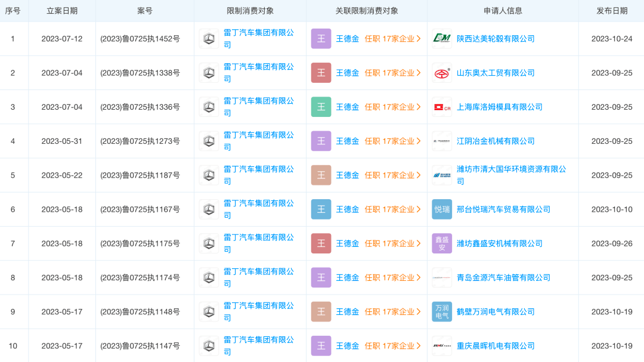
Task: Click the 立案日期 column header
Action: pyautogui.click(x=62, y=11)
